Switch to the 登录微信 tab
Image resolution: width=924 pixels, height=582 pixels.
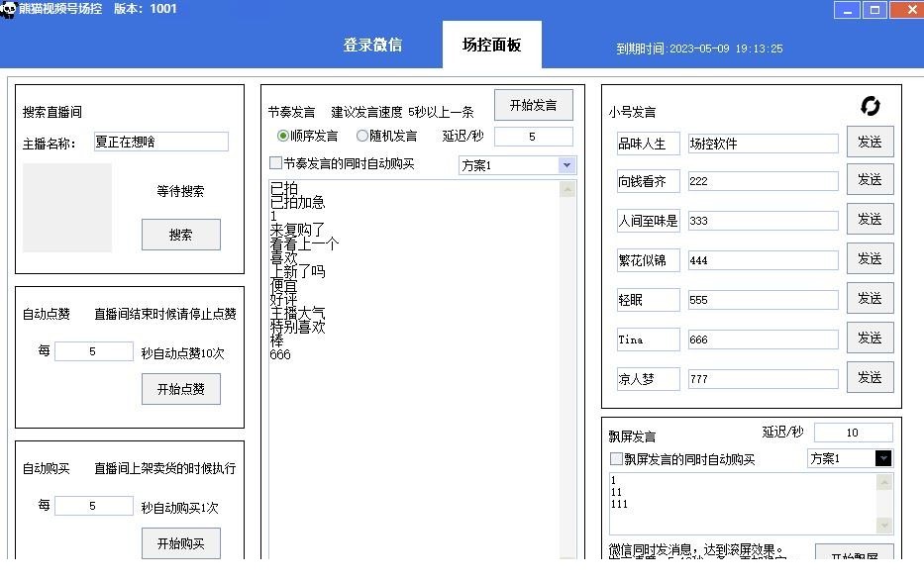pos(372,45)
